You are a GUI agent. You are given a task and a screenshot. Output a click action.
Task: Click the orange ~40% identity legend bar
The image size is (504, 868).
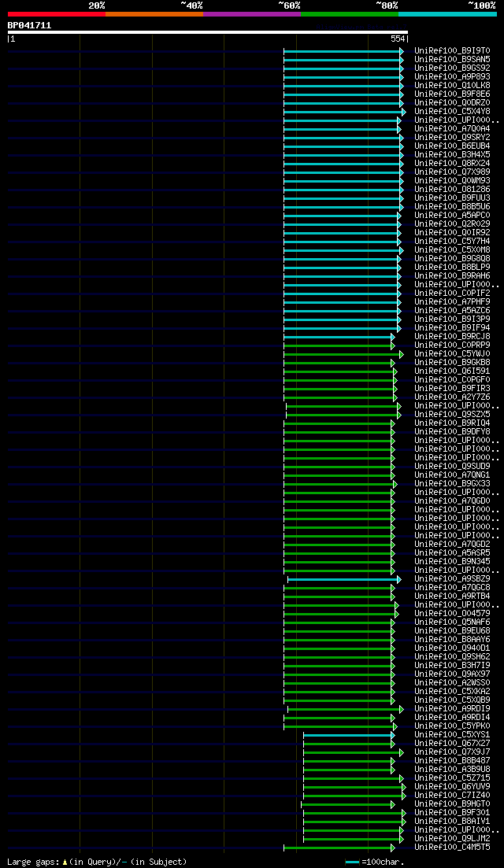tap(154, 14)
